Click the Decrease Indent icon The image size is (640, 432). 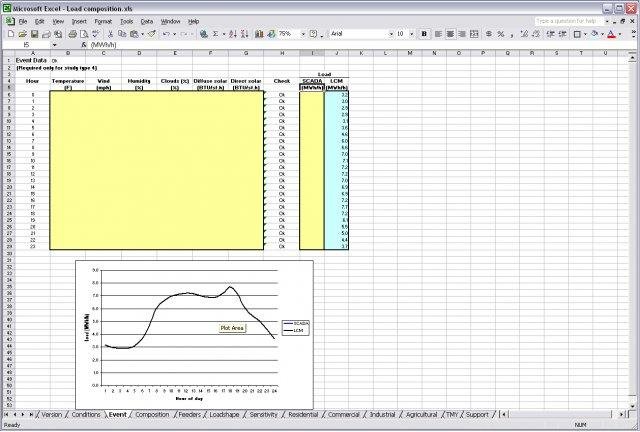550,34
